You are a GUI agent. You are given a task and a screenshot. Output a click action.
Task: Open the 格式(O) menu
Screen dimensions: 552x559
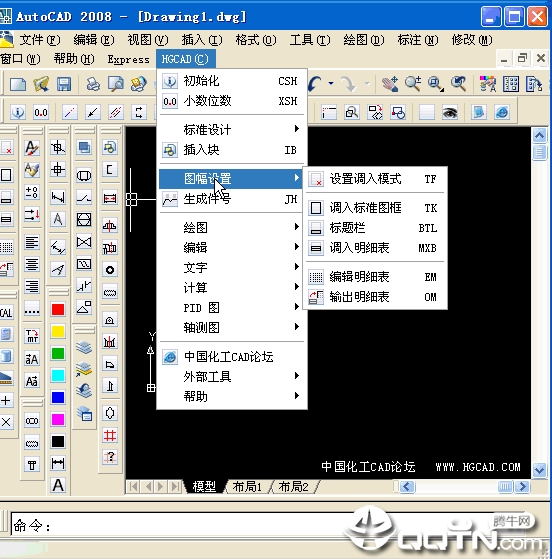256,40
